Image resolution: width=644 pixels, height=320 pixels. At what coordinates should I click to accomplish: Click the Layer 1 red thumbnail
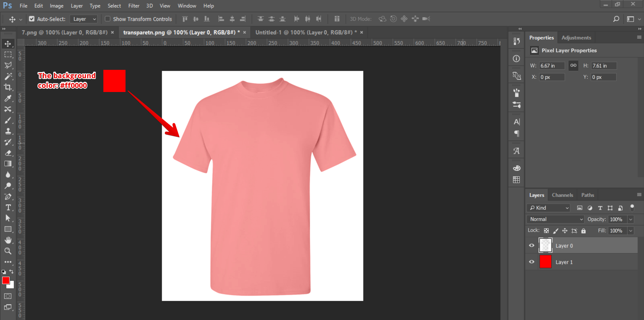(x=545, y=262)
